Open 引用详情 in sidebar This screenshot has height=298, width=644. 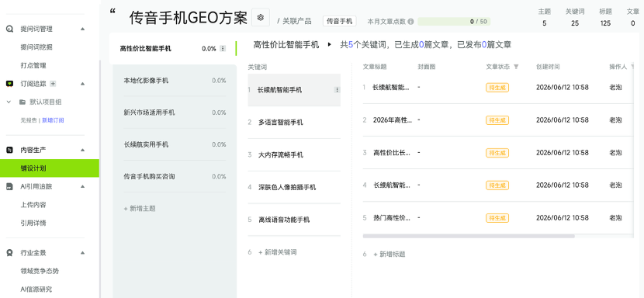tap(33, 223)
